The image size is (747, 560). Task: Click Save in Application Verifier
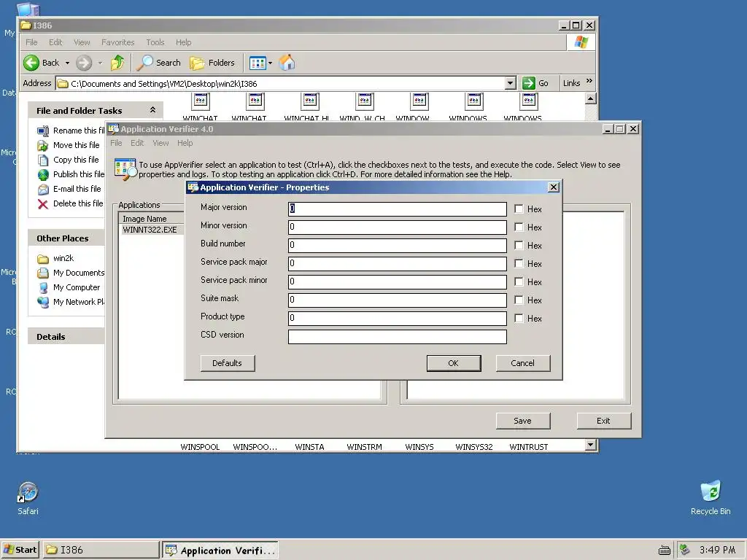click(522, 421)
